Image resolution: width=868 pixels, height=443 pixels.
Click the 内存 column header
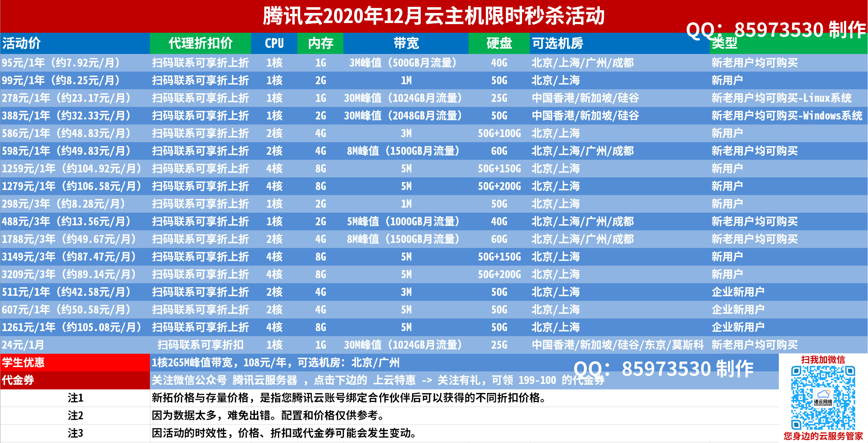321,43
